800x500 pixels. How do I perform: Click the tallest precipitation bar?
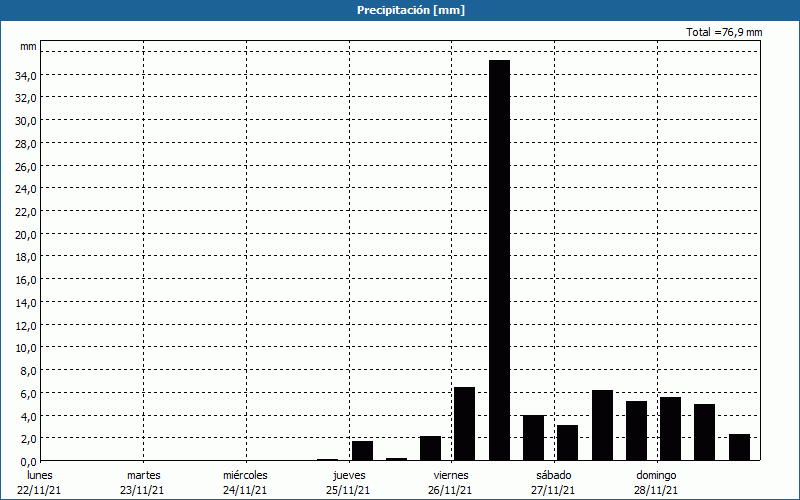point(499,260)
